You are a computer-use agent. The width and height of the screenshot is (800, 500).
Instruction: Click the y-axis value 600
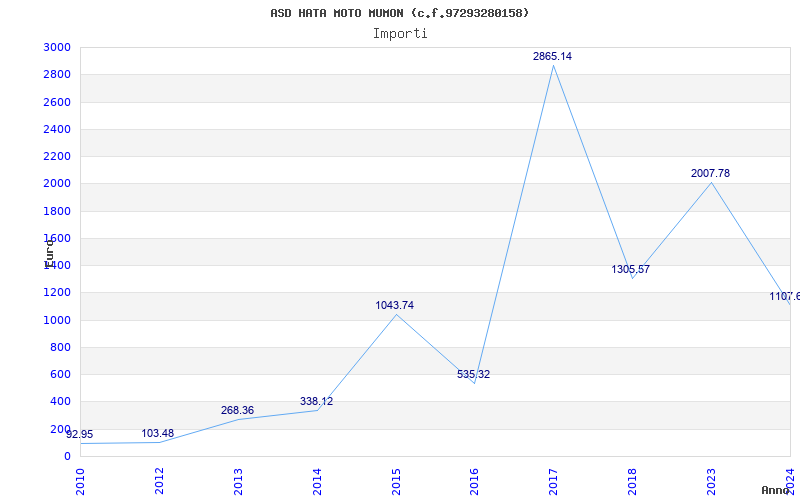point(60,374)
